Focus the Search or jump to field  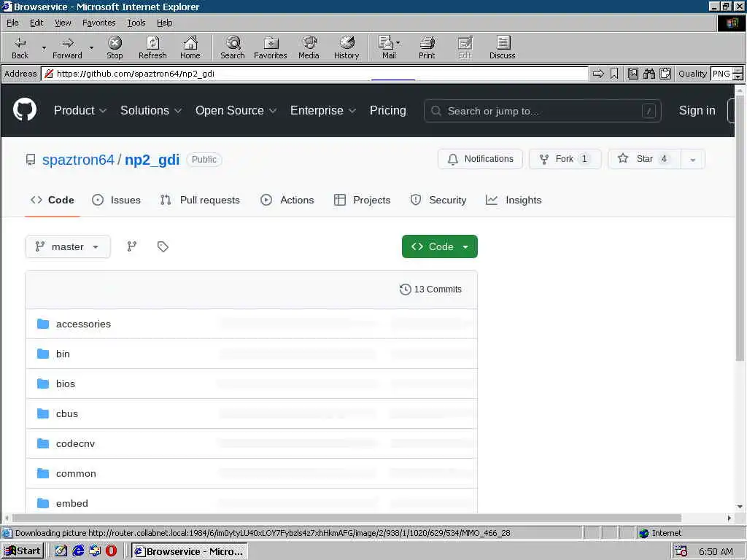(542, 111)
